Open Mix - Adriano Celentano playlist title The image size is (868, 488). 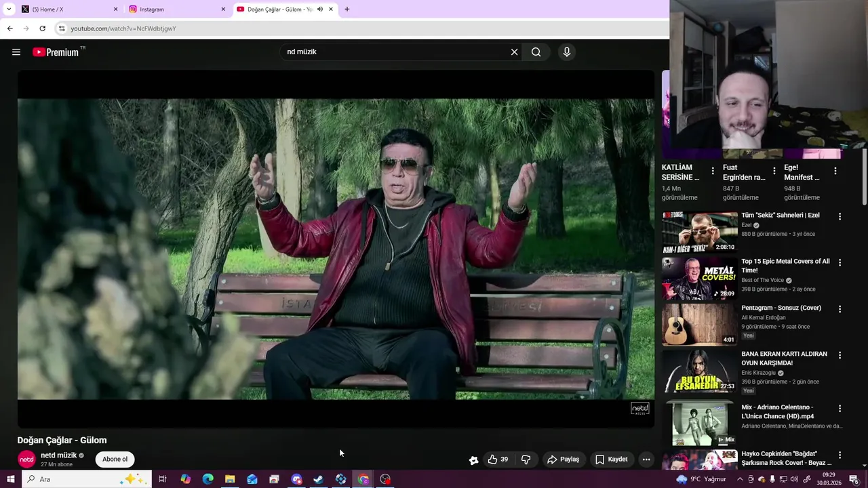click(x=778, y=412)
